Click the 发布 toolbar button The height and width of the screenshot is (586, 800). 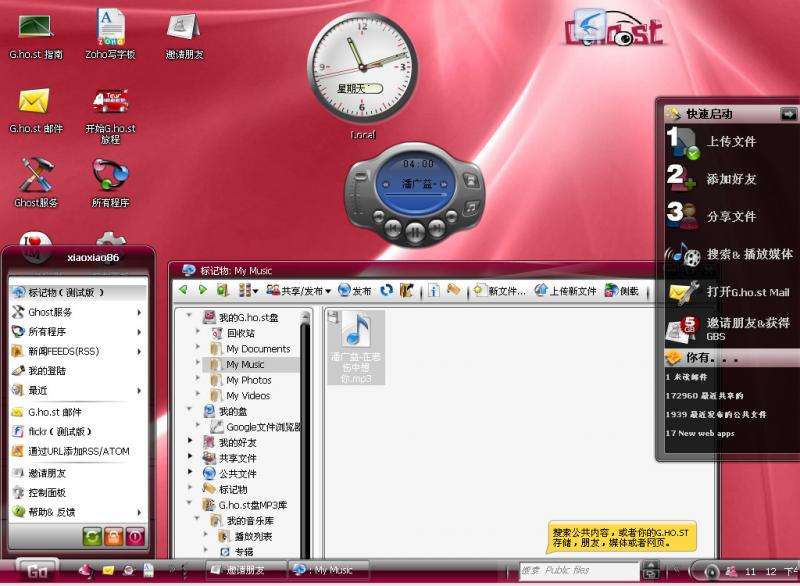(355, 291)
